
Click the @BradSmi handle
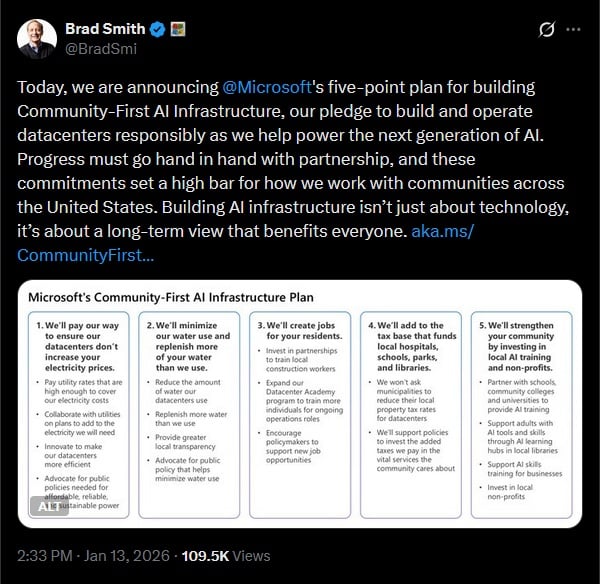(99, 48)
